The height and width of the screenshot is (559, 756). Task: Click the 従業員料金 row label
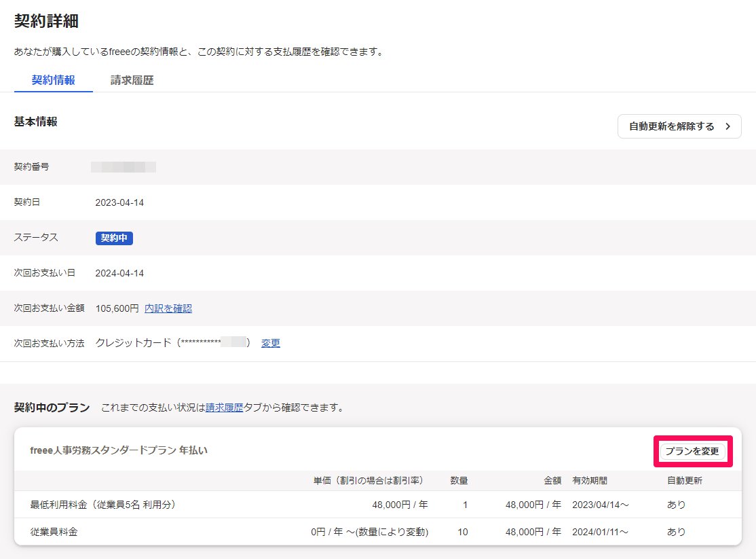[x=54, y=532]
